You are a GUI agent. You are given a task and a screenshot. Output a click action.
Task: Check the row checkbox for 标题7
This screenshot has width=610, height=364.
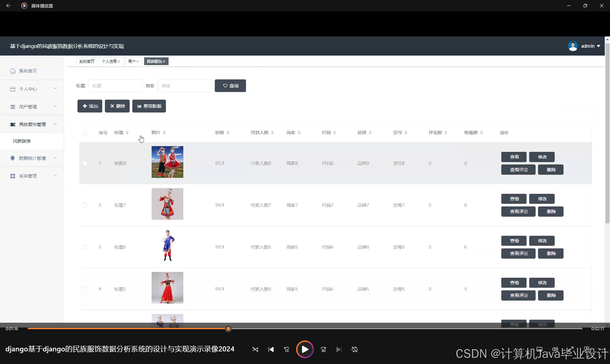[85, 205]
